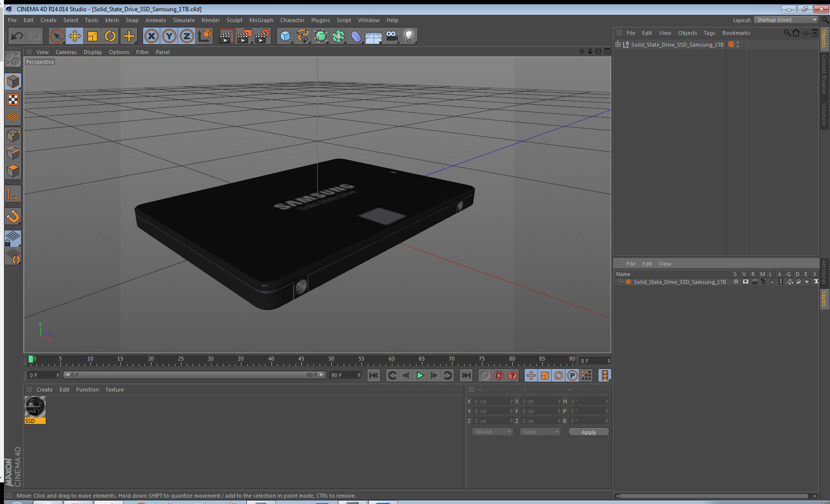Open the Scale mode dropdown
The image size is (830, 504).
click(540, 432)
